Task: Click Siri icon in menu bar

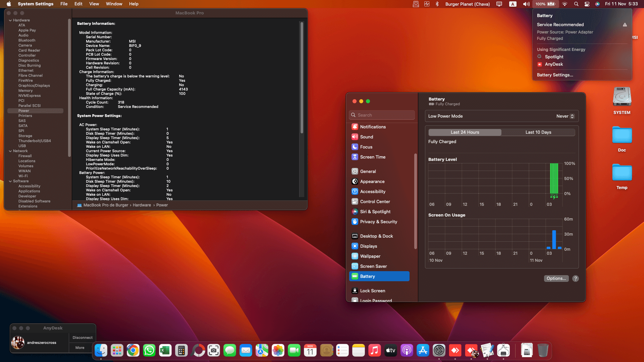Action: click(597, 4)
